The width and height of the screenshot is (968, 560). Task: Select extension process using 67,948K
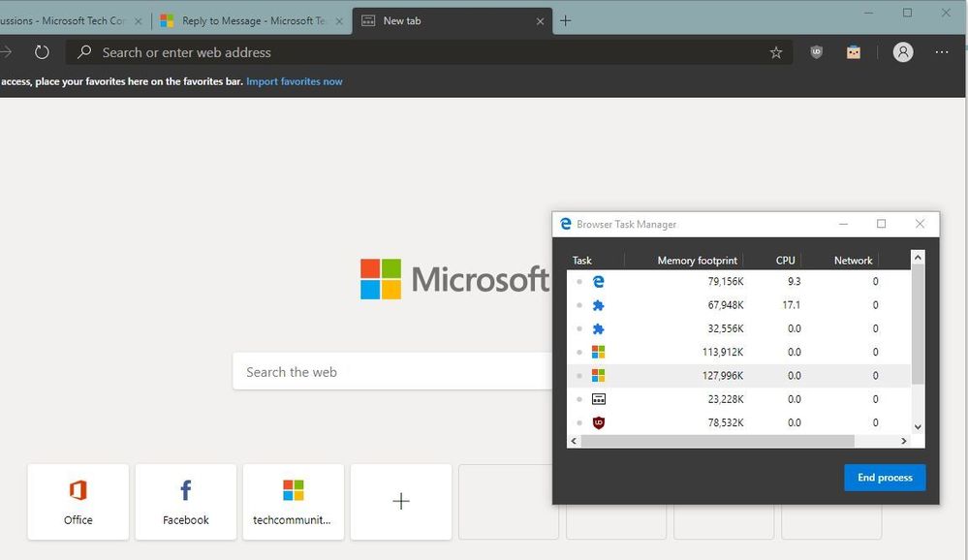tap(738, 305)
